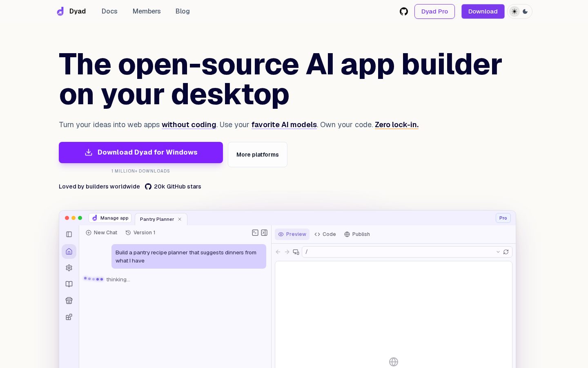The height and width of the screenshot is (368, 588).
Task: Toggle the sidebar panel icon
Action: 69,234
